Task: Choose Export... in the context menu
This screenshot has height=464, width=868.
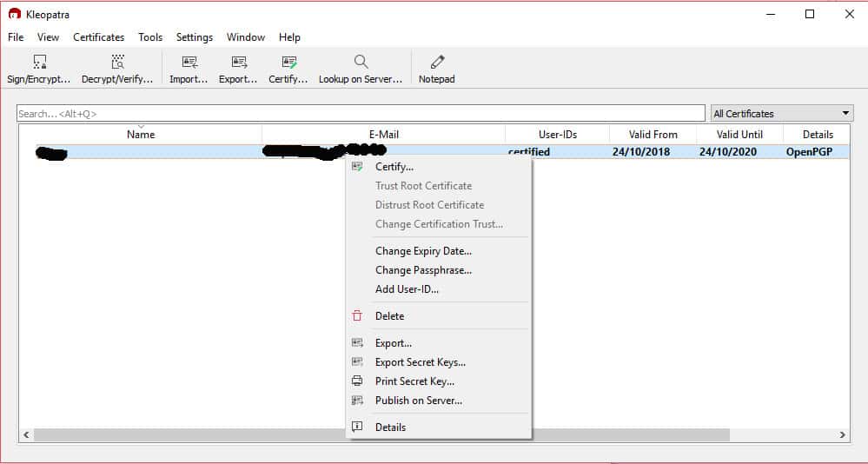Action: click(x=393, y=342)
